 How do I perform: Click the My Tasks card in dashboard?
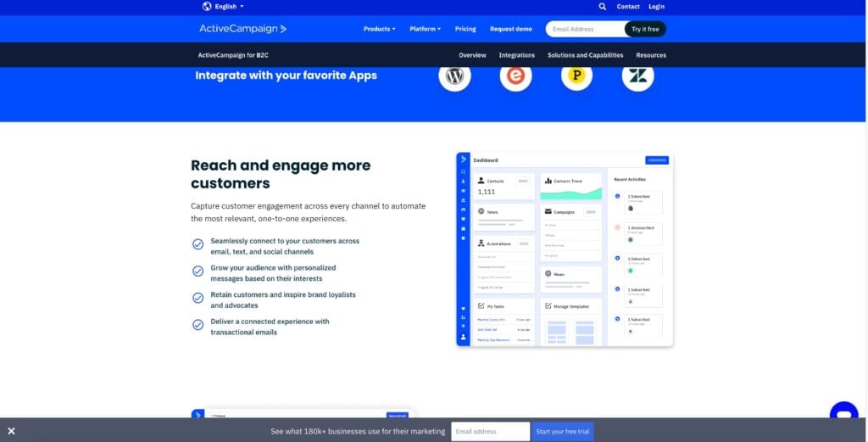504,322
